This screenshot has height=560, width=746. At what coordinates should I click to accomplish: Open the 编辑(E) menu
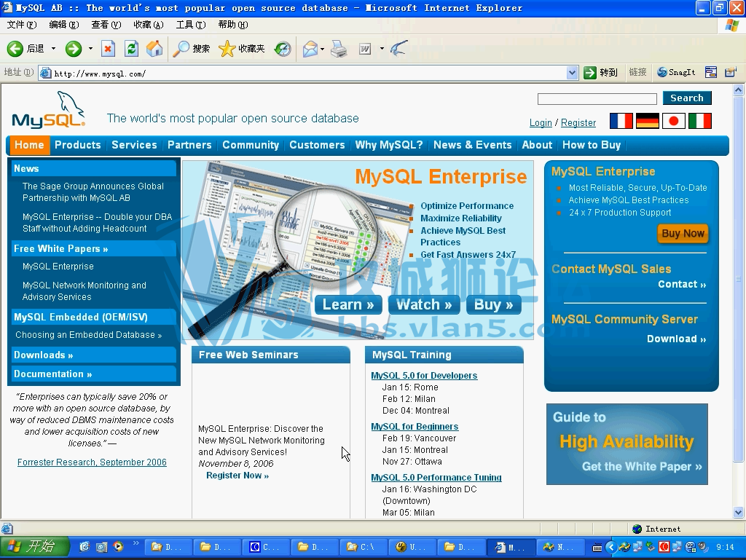[64, 25]
